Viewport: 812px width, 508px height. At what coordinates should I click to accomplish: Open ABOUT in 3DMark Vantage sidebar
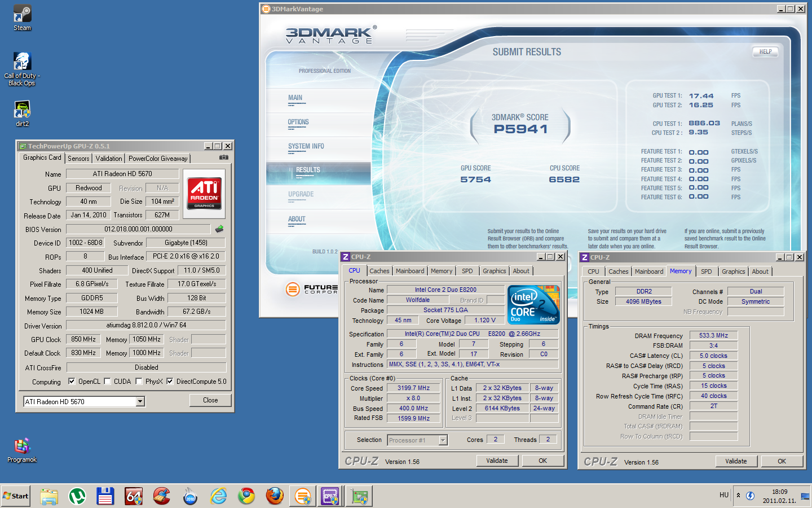[297, 219]
